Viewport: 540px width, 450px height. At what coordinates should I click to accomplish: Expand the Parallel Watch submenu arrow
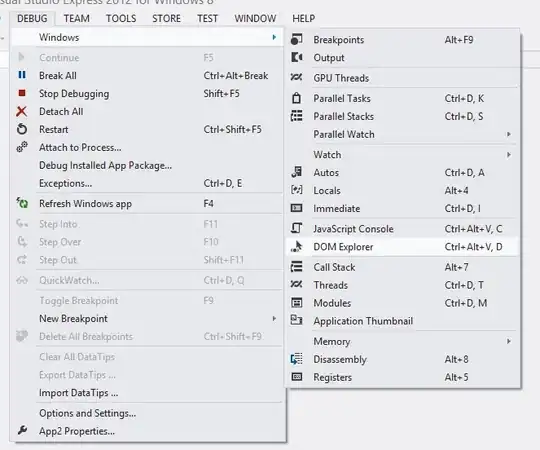tap(509, 134)
